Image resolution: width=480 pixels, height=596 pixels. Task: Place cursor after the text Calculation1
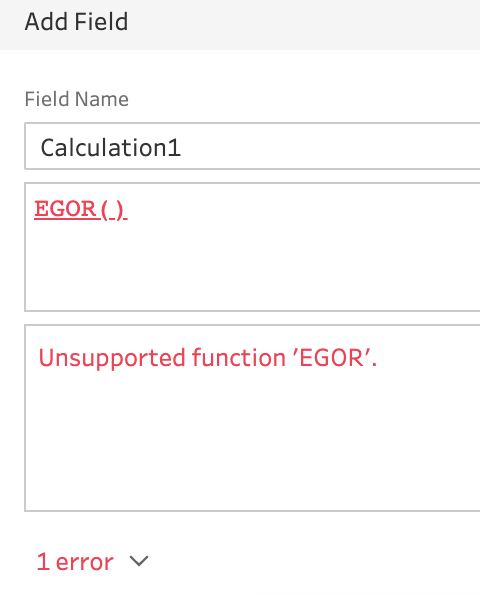point(182,147)
